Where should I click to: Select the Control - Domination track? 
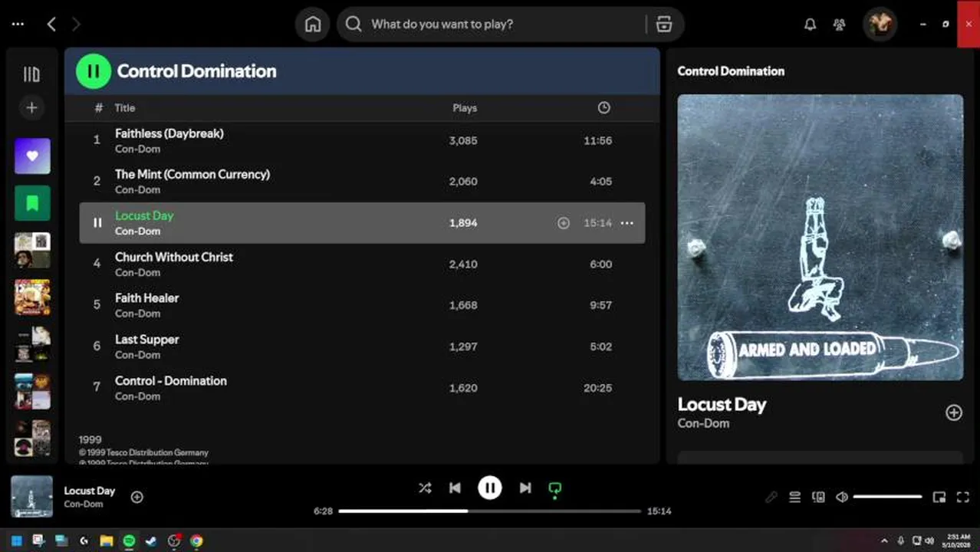point(171,381)
